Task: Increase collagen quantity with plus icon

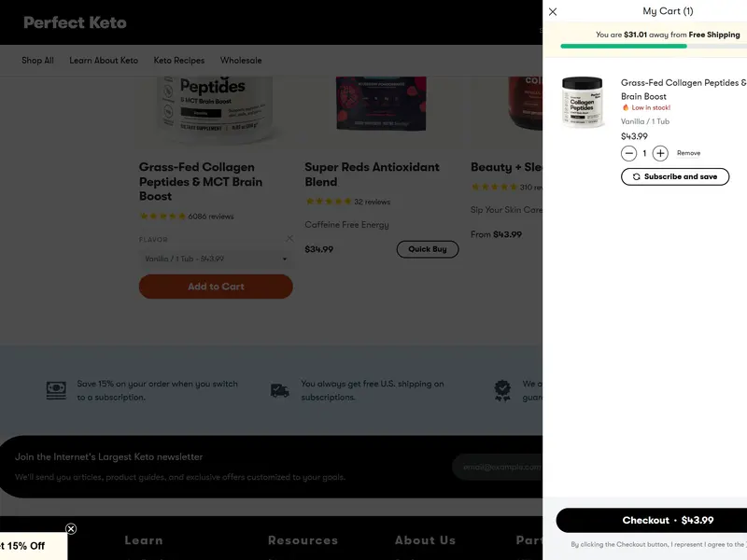Action: (x=660, y=153)
